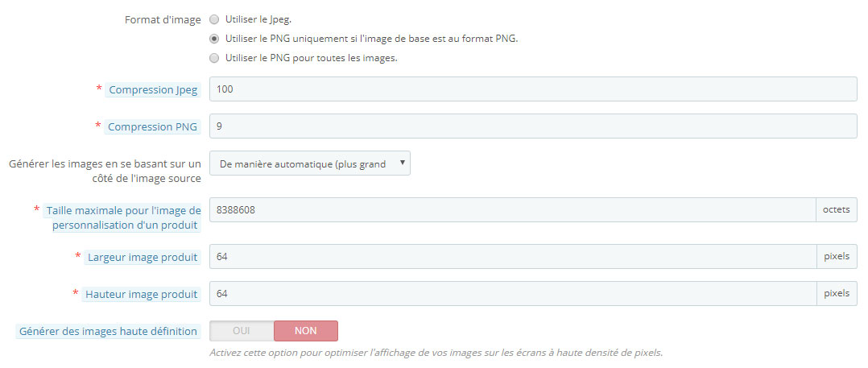Click the Compression Jpeg input field
This screenshot has width=868, height=368.
(533, 89)
